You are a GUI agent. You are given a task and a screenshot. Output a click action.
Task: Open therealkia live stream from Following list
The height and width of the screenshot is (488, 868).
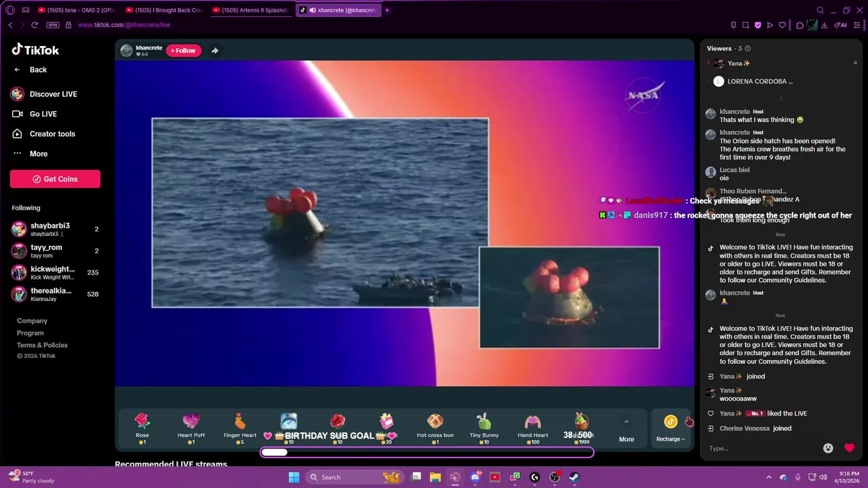pyautogui.click(x=55, y=294)
